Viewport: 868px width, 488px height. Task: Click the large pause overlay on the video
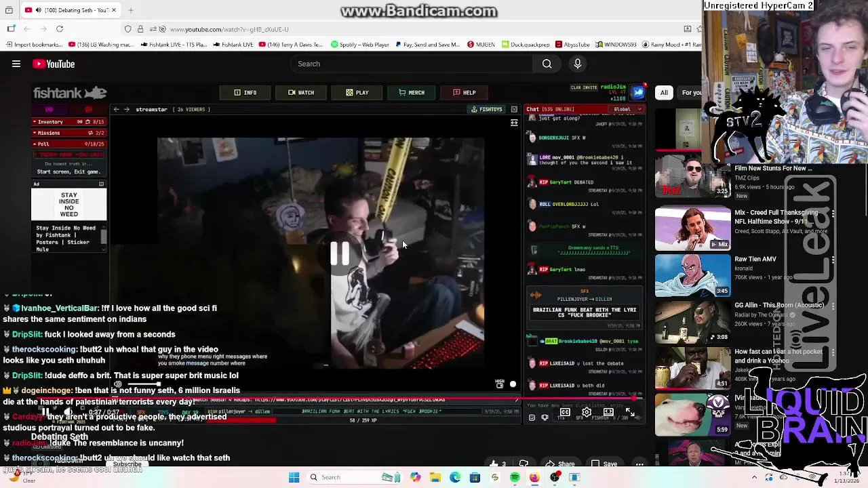340,253
